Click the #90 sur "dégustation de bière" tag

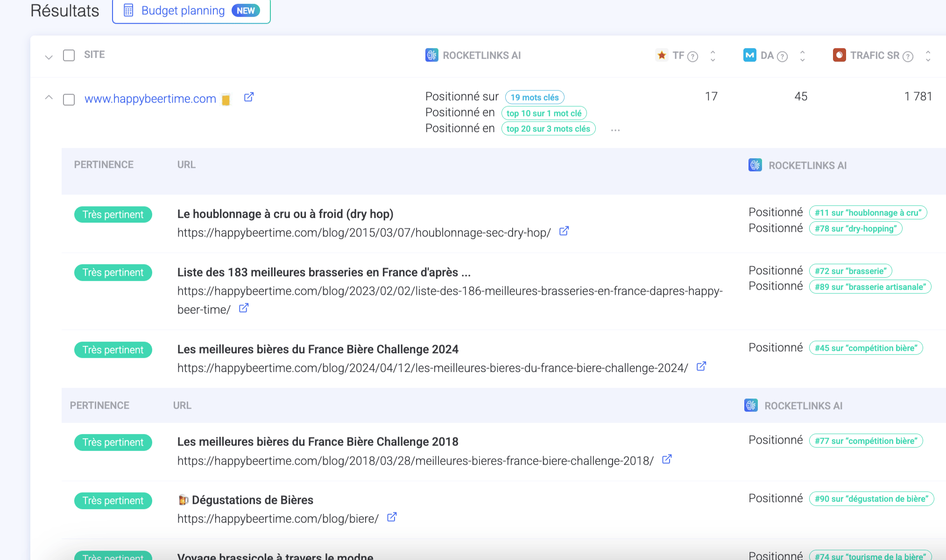[x=871, y=499]
